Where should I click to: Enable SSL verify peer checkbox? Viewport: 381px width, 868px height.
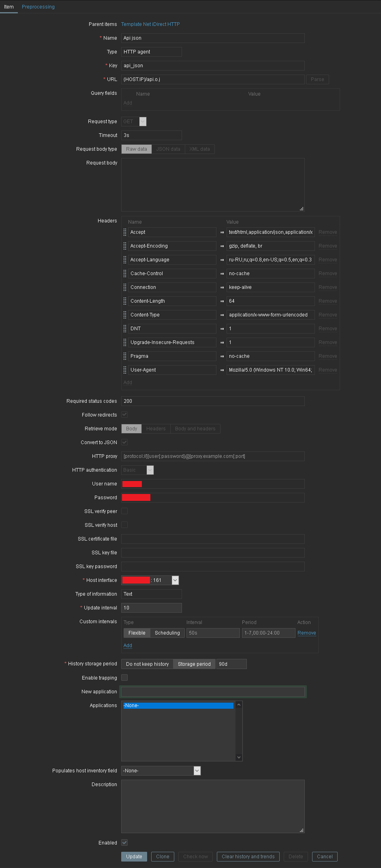click(x=124, y=511)
